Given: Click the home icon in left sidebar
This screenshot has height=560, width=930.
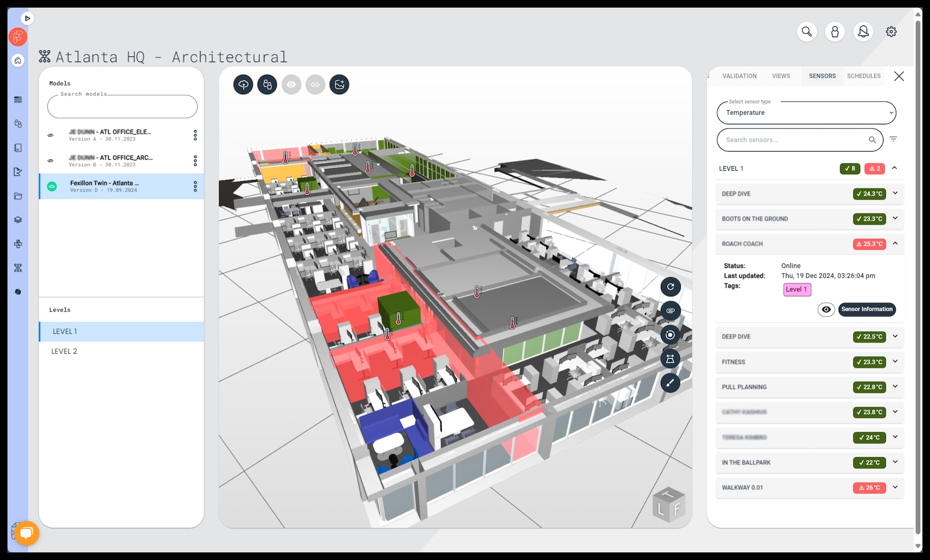Looking at the screenshot, I should 18,60.
